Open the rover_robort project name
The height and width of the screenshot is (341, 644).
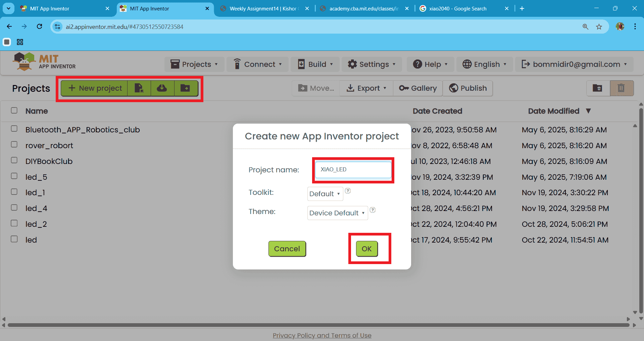click(49, 145)
